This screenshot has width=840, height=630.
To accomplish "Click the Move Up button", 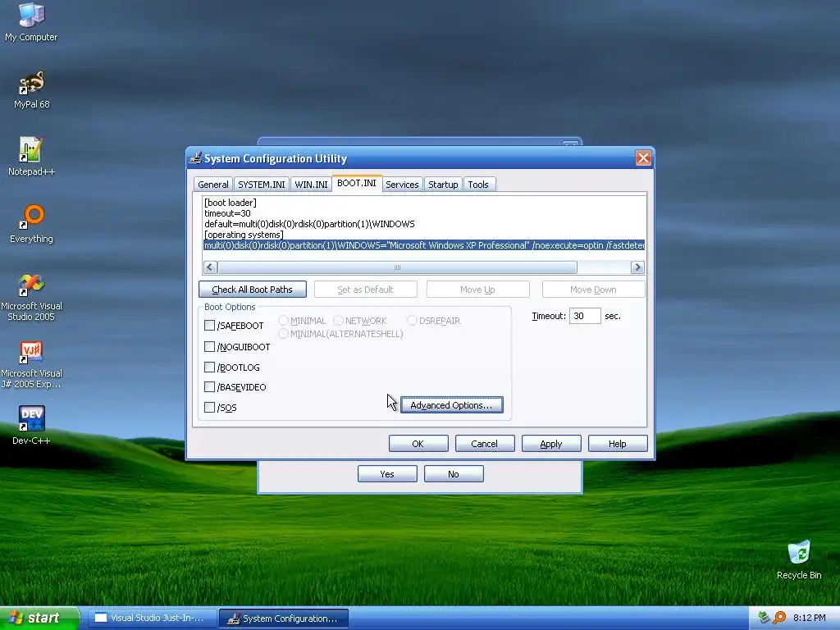I will tap(478, 290).
